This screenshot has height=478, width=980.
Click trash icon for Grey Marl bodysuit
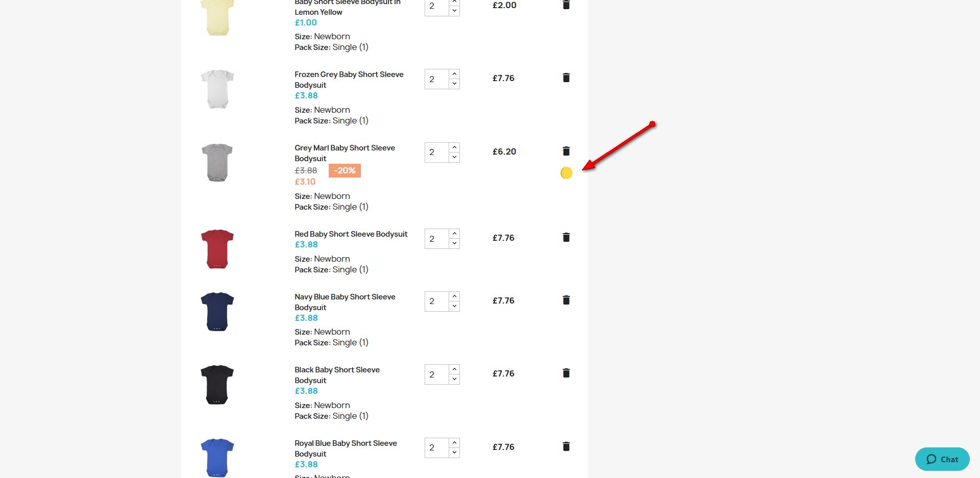[566, 151]
